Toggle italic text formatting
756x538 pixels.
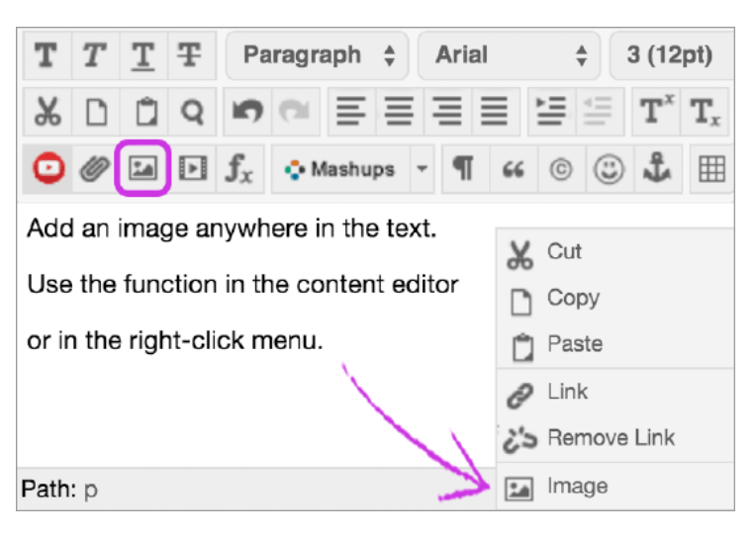[x=94, y=54]
